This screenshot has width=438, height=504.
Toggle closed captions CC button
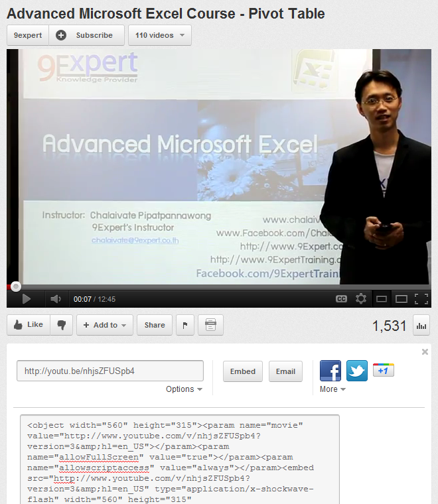[x=341, y=299]
